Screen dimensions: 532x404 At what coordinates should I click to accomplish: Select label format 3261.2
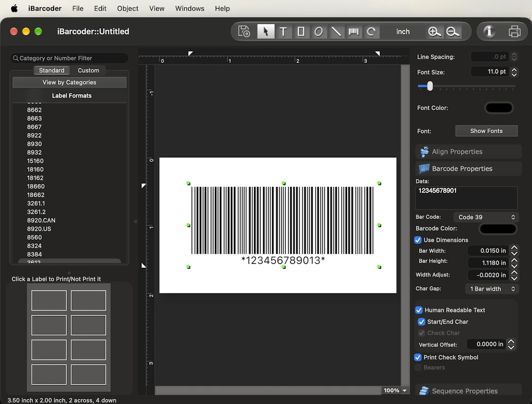click(36, 212)
